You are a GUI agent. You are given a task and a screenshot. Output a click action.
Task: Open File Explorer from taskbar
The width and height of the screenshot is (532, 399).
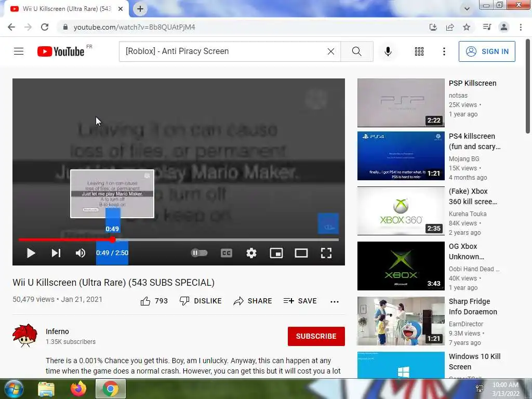tap(46, 389)
